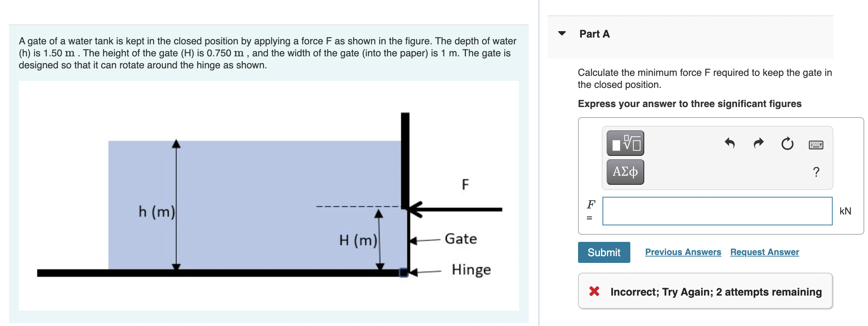Undo the last equation edit
Screen dimensions: 868x326
731,143
